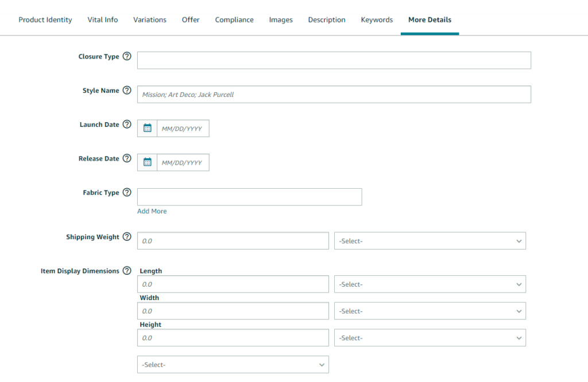Expand the Shipping Weight unit dropdown

(430, 241)
